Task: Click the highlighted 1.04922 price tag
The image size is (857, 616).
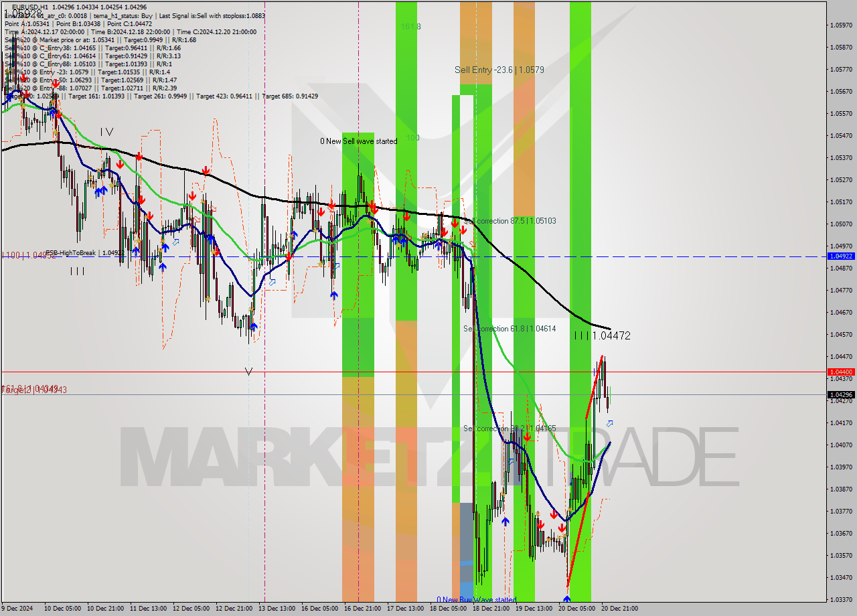Action: (841, 256)
